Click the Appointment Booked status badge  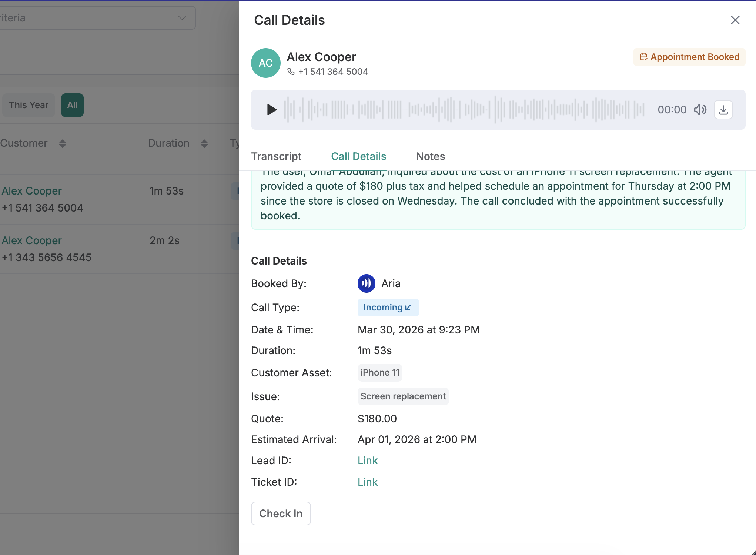point(689,57)
